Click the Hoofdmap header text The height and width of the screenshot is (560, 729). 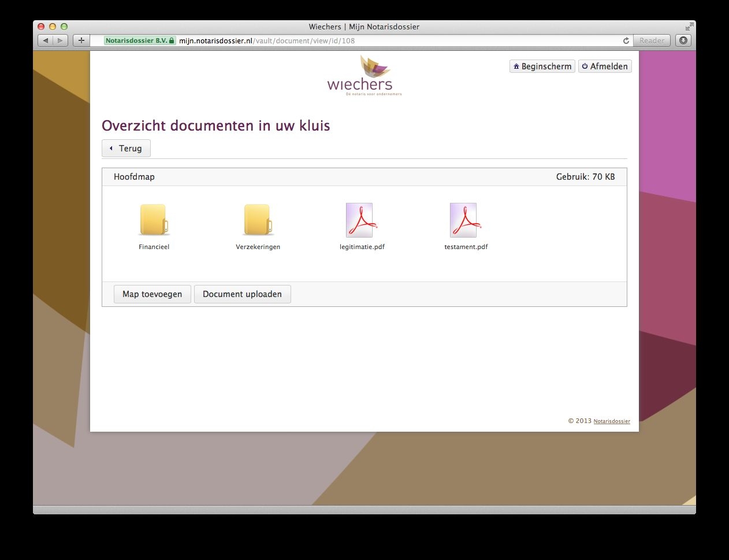[134, 177]
